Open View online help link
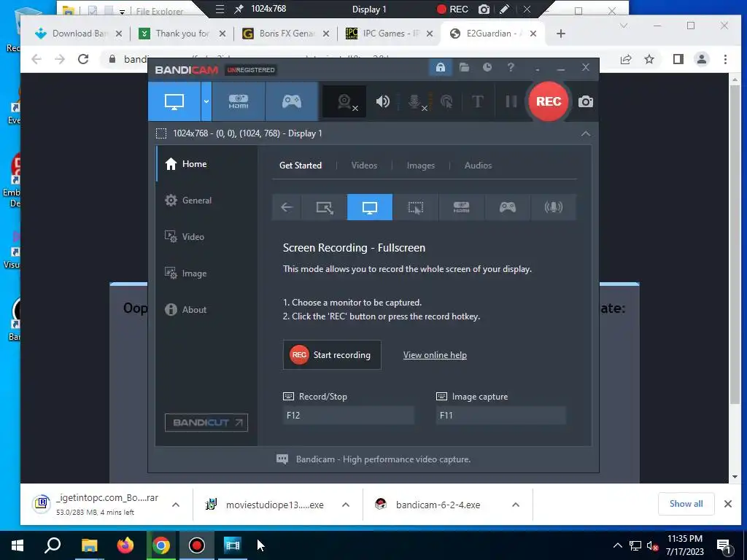 click(x=435, y=355)
